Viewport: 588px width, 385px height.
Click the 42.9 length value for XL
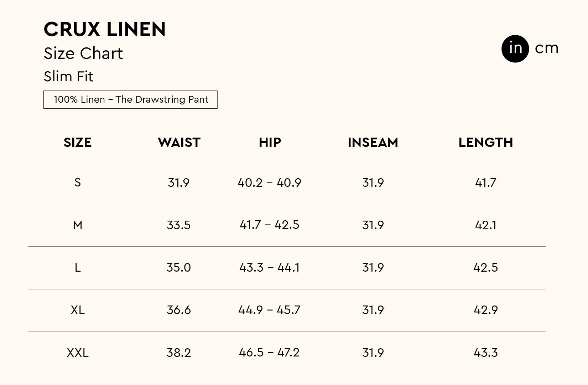tap(485, 310)
